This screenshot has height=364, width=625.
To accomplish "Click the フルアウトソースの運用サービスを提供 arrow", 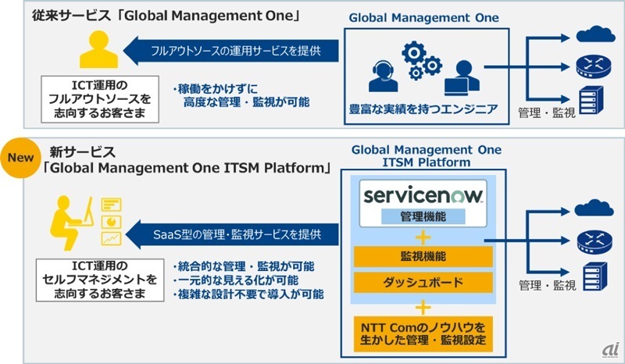I will 230,51.
